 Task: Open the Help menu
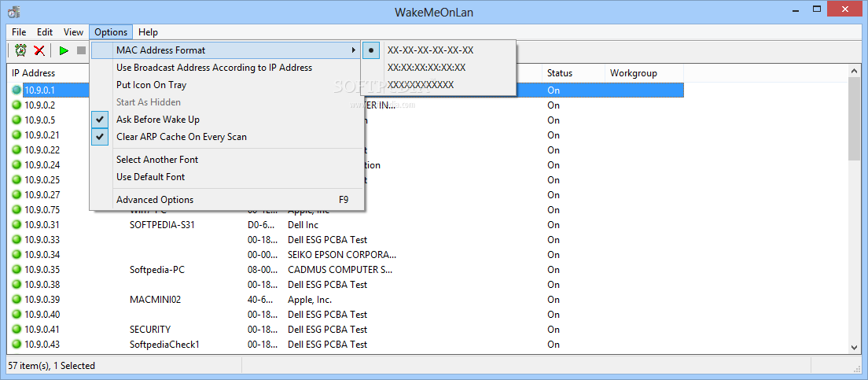[149, 32]
